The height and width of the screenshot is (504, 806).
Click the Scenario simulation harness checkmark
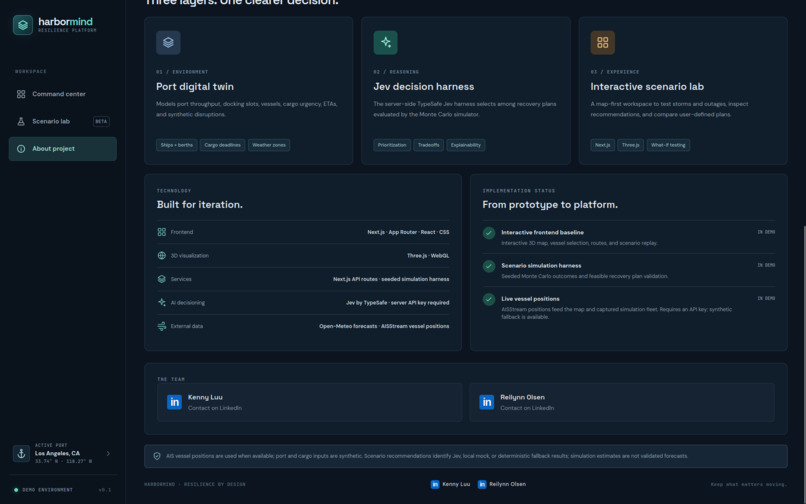coord(489,266)
